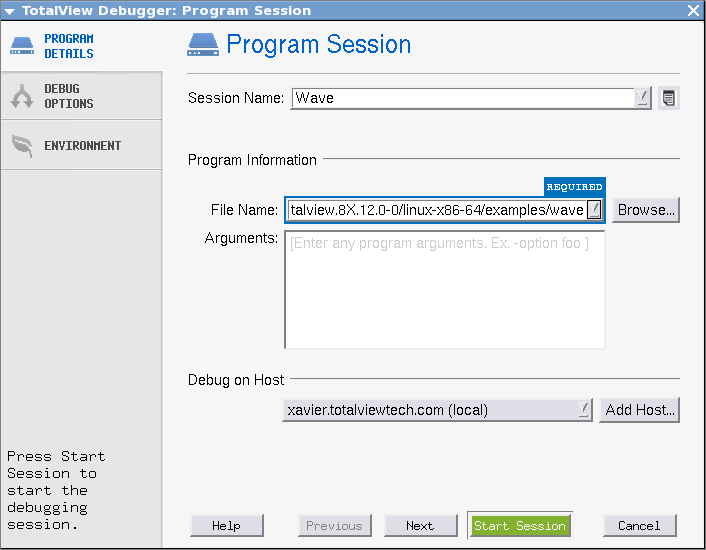Click the Program Session header icon
The height and width of the screenshot is (550, 706).
click(203, 45)
